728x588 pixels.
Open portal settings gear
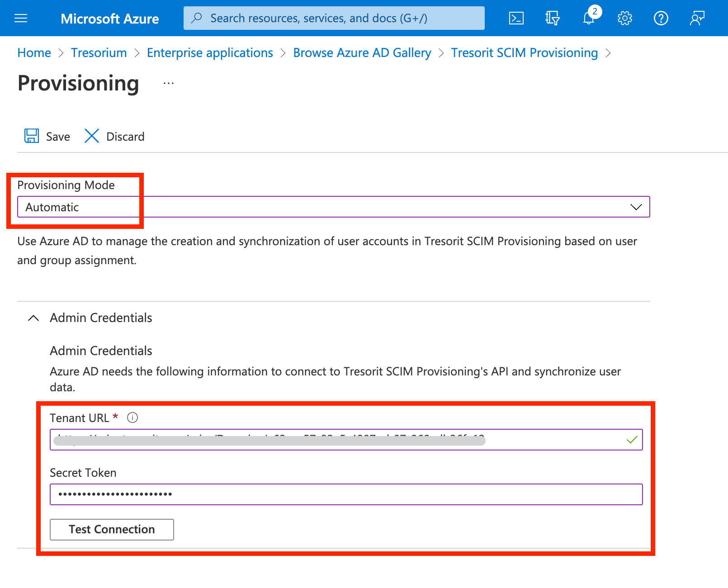point(624,18)
